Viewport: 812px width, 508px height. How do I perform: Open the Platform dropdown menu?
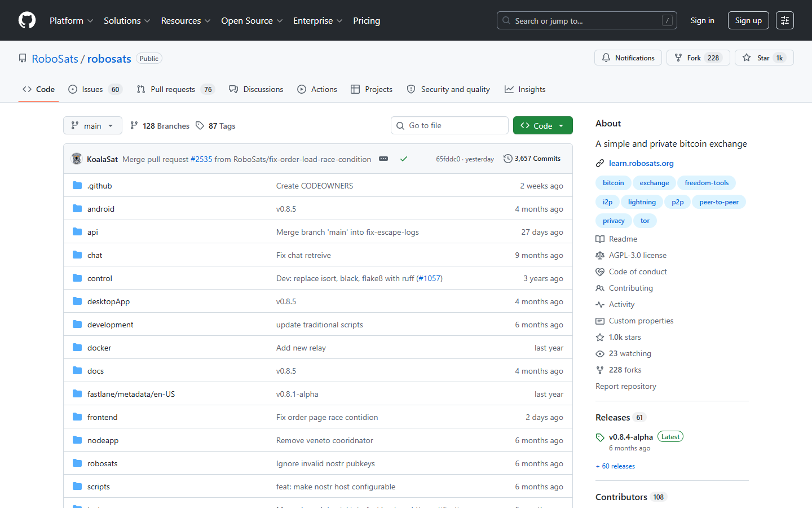71,20
